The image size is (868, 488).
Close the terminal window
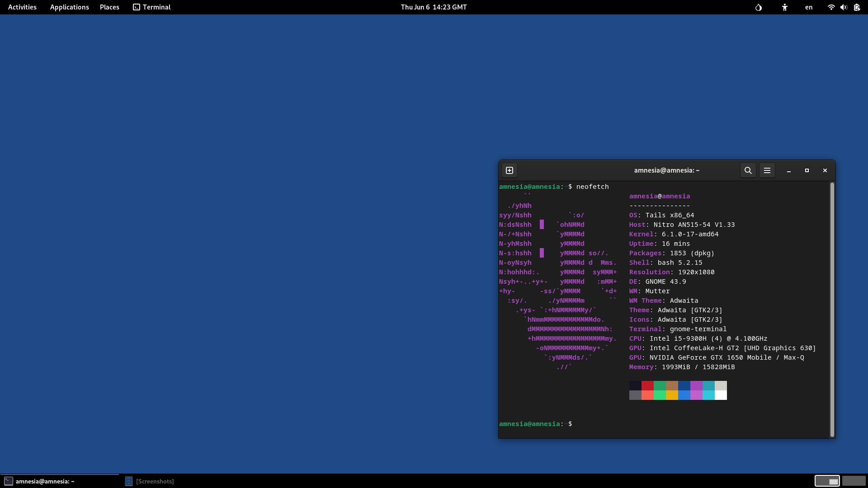coord(825,170)
